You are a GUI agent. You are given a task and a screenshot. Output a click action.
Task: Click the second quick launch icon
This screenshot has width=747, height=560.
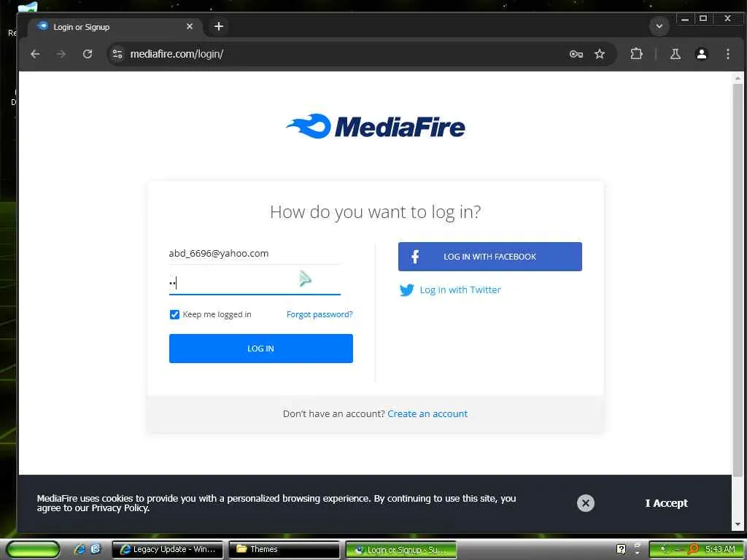pyautogui.click(x=96, y=549)
